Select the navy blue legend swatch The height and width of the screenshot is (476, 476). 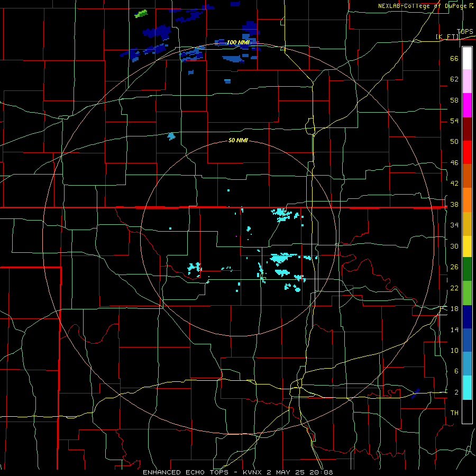(467, 317)
